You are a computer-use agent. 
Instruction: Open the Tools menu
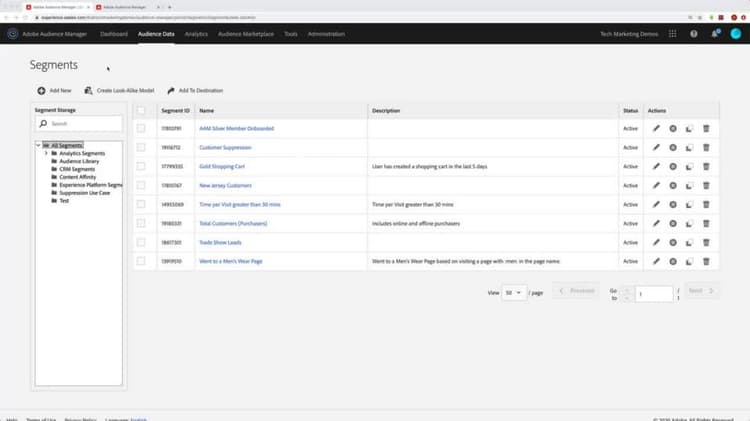click(291, 34)
